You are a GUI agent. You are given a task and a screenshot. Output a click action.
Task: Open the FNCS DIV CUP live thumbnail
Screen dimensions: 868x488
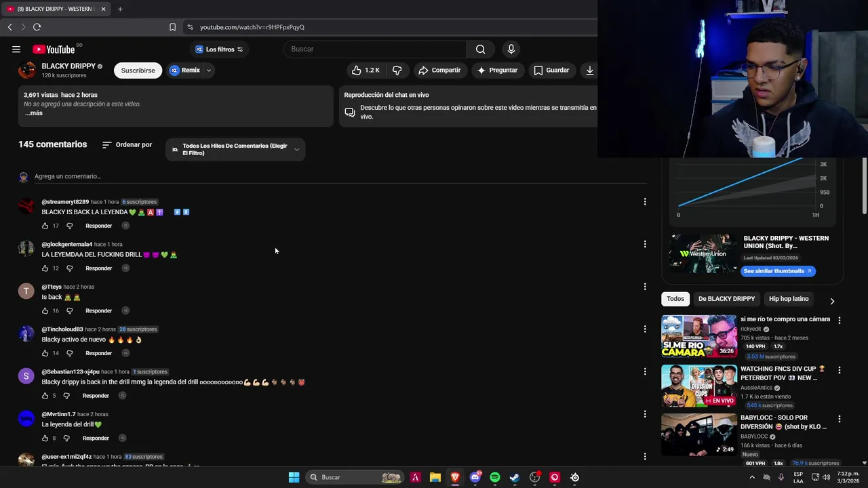click(699, 386)
